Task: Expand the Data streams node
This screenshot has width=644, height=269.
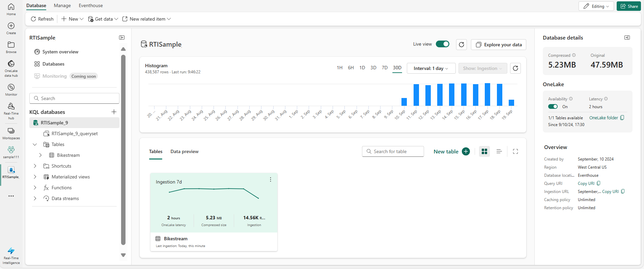Action: coord(35,198)
